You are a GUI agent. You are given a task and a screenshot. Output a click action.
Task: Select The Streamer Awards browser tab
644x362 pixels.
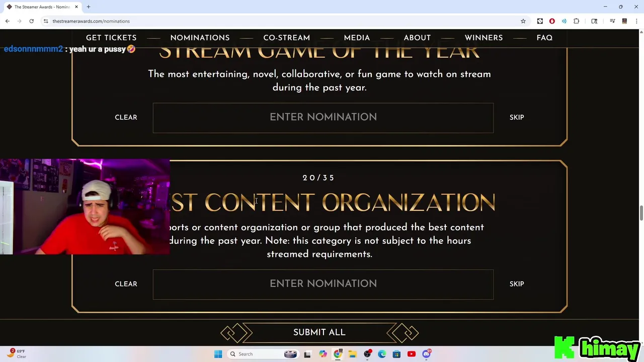42,7
